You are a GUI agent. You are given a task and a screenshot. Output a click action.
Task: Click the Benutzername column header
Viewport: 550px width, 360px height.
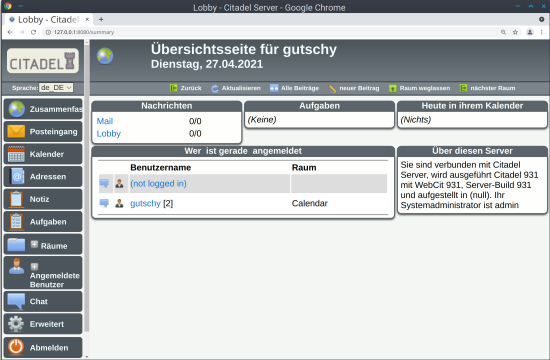(x=161, y=167)
